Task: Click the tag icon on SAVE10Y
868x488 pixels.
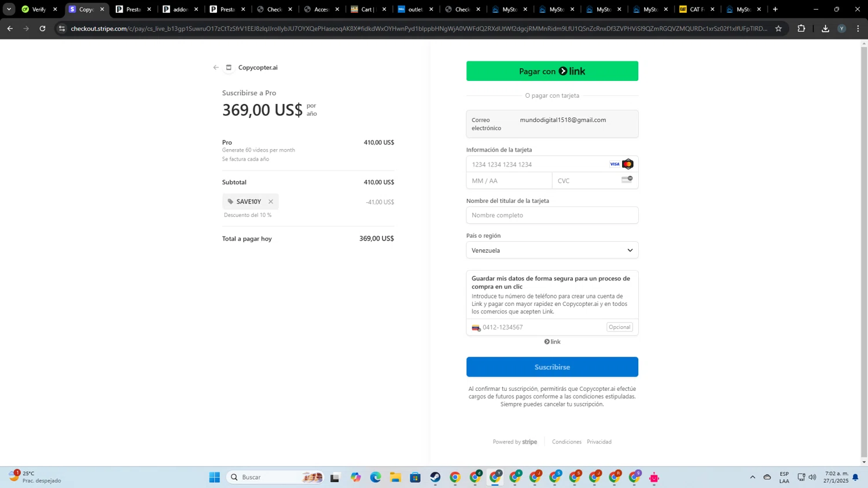Action: point(230,202)
